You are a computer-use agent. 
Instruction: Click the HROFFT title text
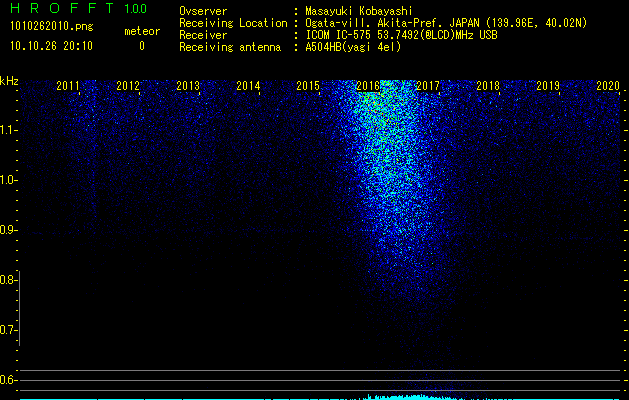point(62,8)
